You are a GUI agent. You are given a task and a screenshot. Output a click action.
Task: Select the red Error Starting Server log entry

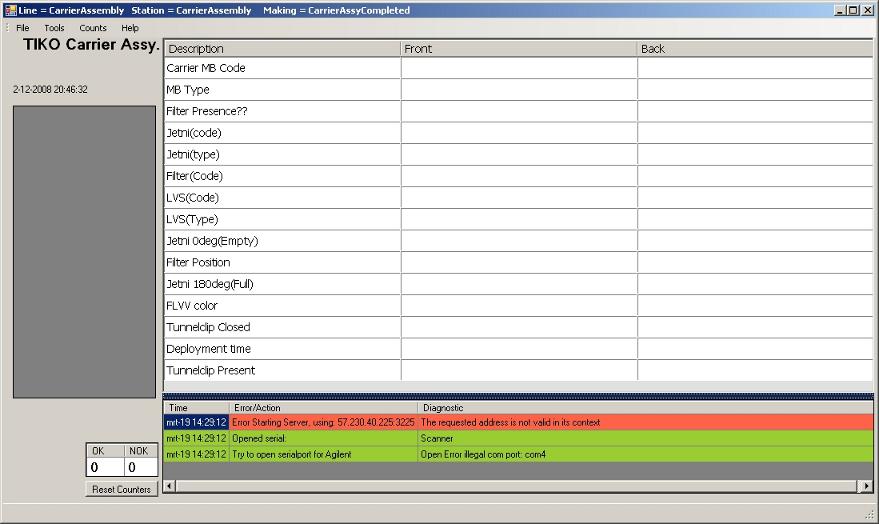coord(519,422)
